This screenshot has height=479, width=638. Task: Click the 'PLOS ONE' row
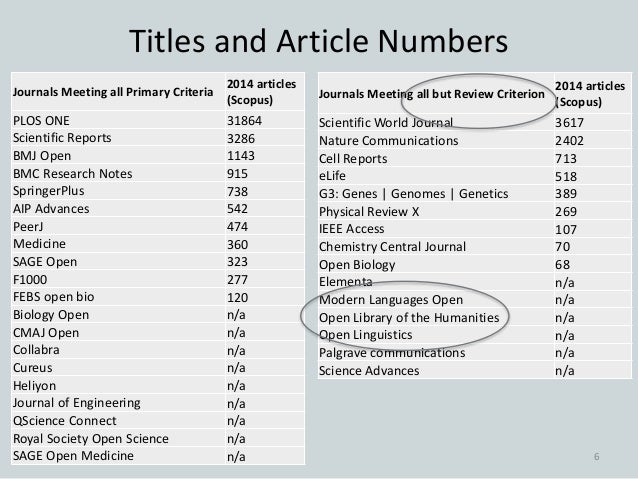coord(158,120)
